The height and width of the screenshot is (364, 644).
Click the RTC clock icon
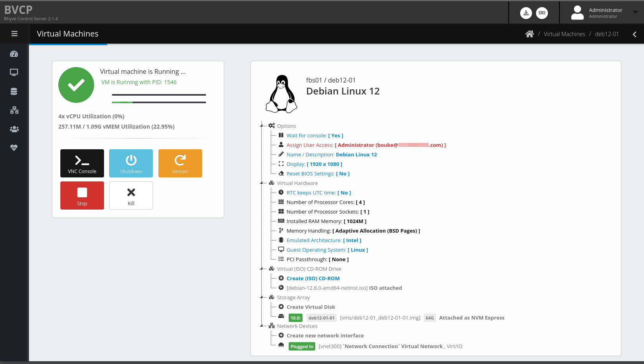coord(281,192)
